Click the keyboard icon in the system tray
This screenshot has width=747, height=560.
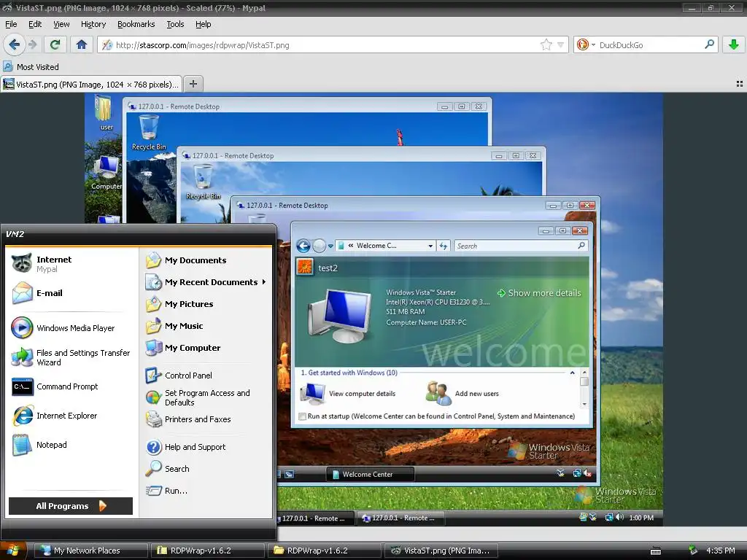click(x=656, y=551)
